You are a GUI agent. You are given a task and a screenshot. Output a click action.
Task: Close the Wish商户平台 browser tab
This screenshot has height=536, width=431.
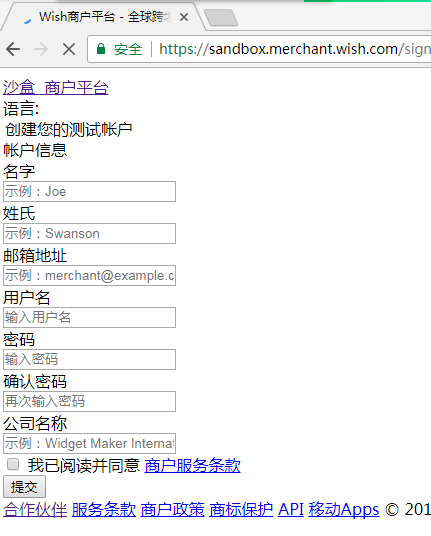click(184, 17)
